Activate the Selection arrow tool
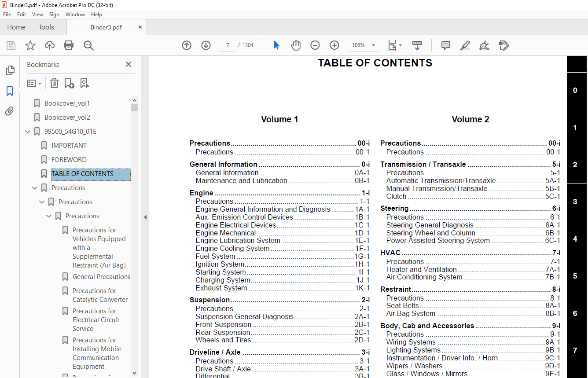 276,45
